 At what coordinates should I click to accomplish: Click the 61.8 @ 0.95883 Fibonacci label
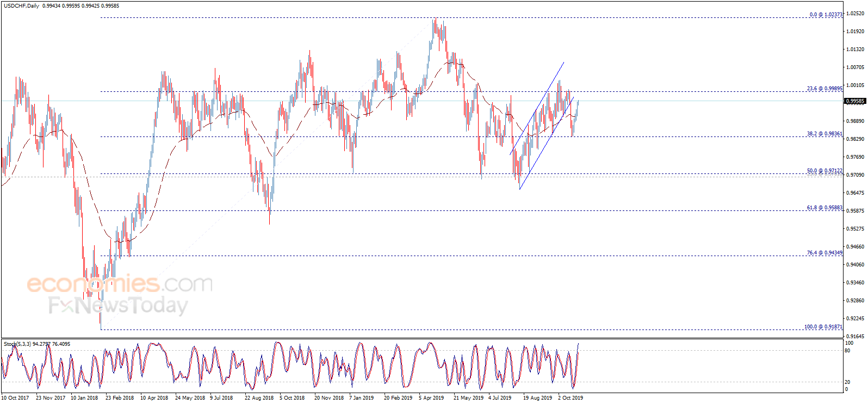824,208
